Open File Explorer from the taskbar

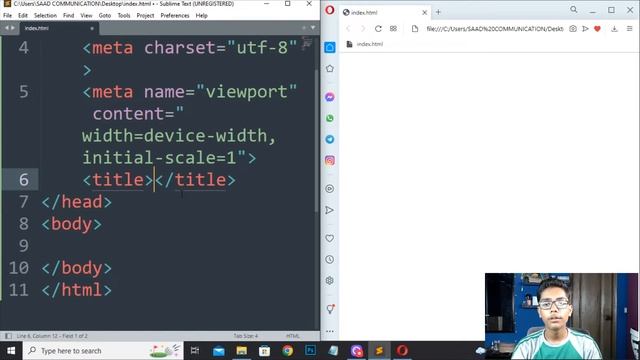click(x=242, y=351)
